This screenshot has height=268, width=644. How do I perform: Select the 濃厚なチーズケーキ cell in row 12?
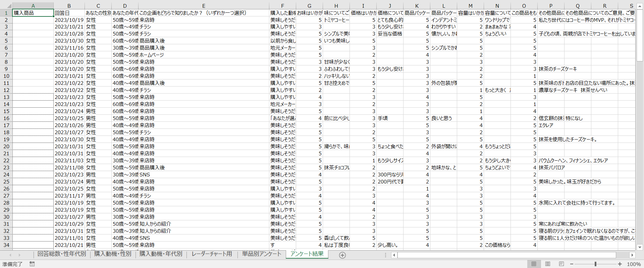click(551, 90)
